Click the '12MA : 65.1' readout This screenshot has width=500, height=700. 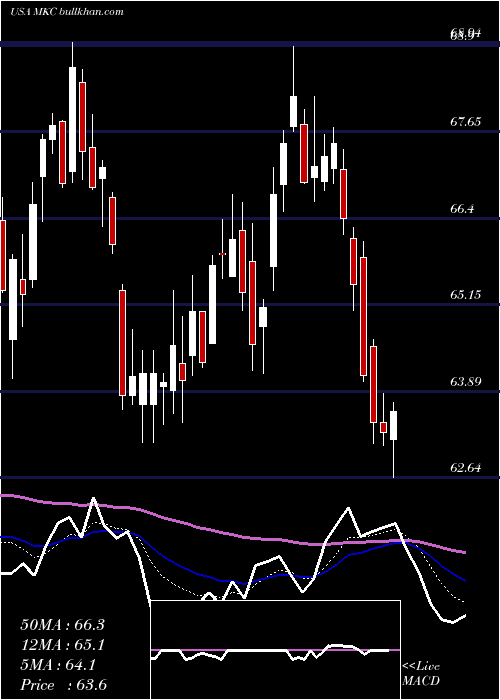pos(62,645)
